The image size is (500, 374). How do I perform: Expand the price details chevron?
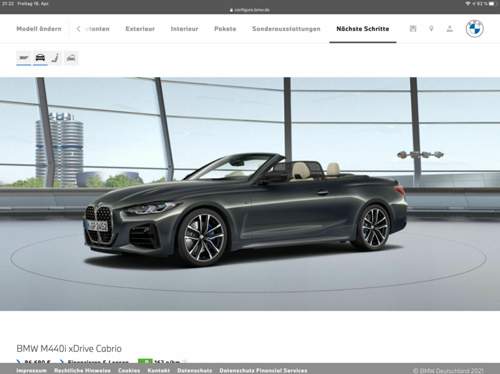point(19,362)
